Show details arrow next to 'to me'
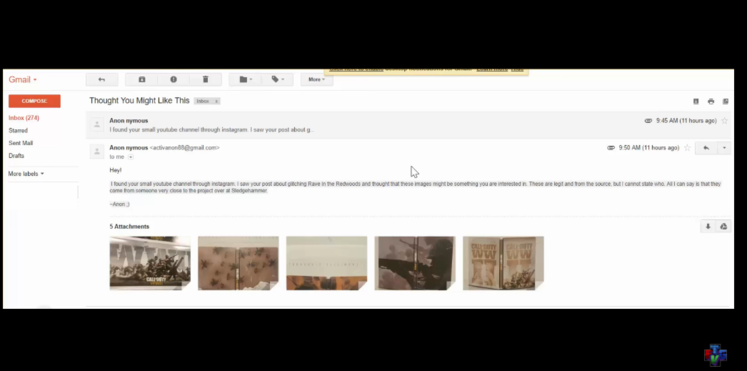The width and height of the screenshot is (747, 371). click(131, 157)
